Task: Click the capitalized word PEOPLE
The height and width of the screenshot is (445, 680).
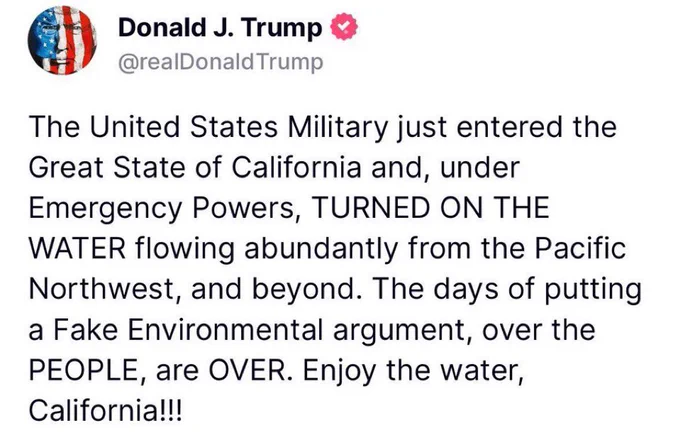Action: point(84,370)
